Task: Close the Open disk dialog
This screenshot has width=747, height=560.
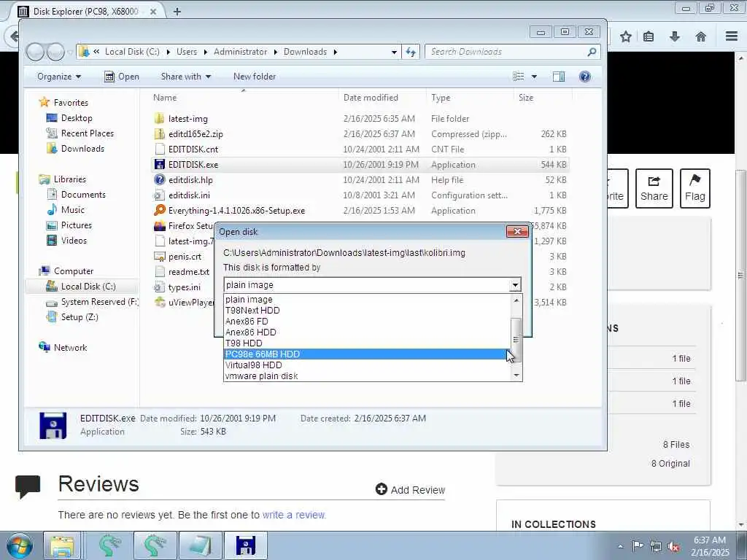Action: (517, 232)
